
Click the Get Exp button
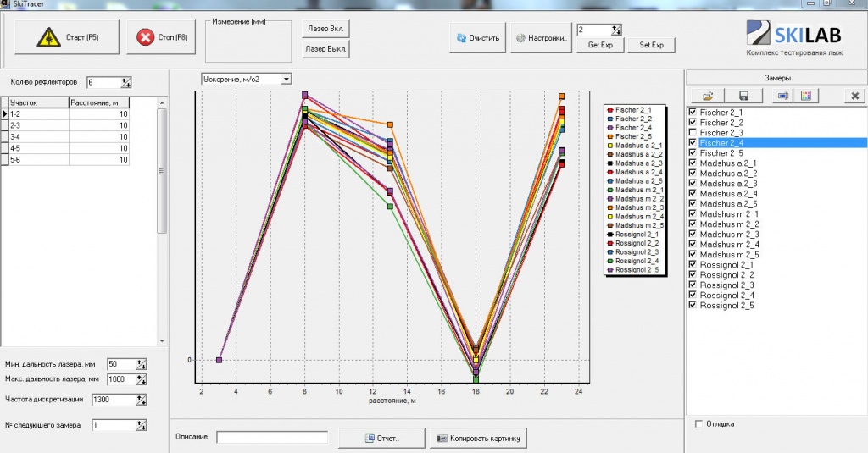pos(600,45)
